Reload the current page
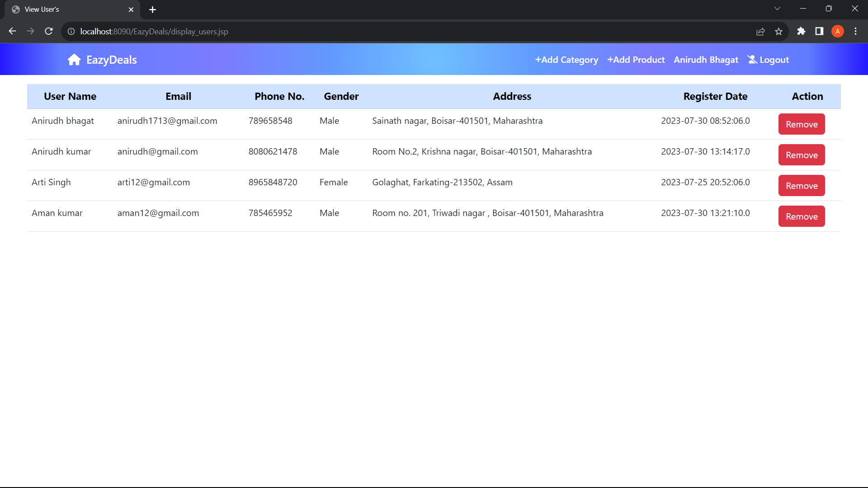 (x=48, y=31)
